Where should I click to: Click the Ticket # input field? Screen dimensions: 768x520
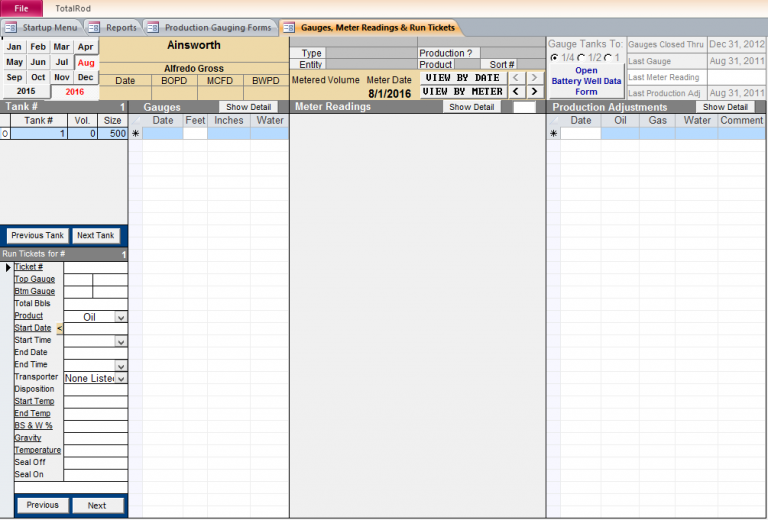tap(95, 267)
